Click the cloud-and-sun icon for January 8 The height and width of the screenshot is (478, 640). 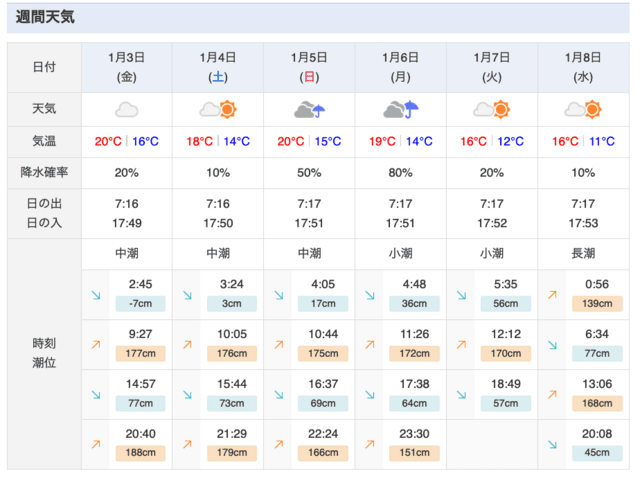[x=585, y=109]
